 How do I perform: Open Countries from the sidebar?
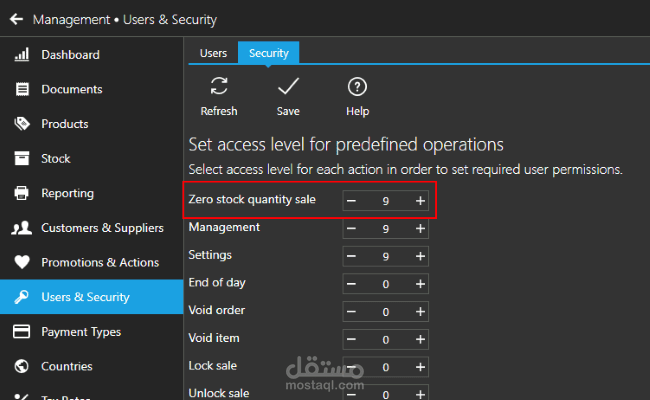click(66, 366)
